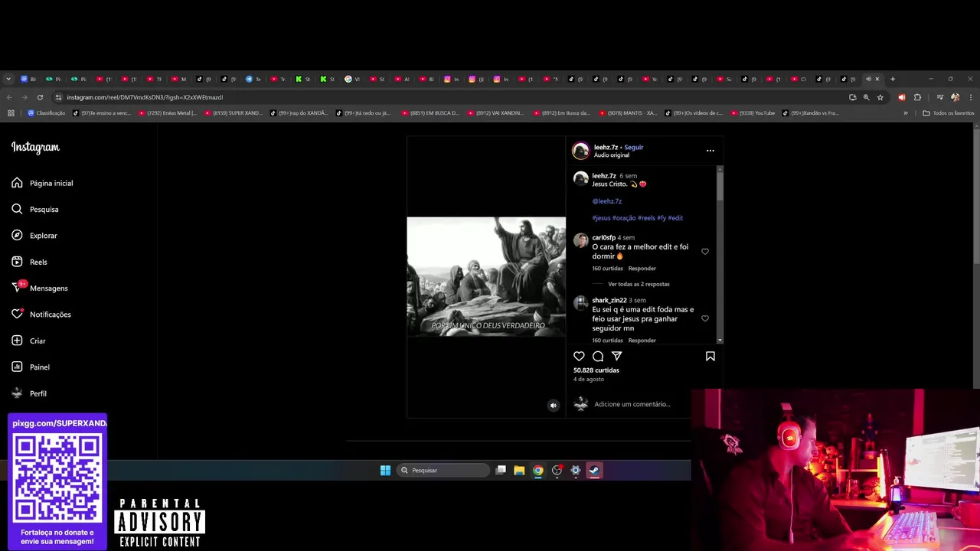This screenshot has width=980, height=551.
Task: Like carl0sfp's comment
Action: click(x=705, y=251)
